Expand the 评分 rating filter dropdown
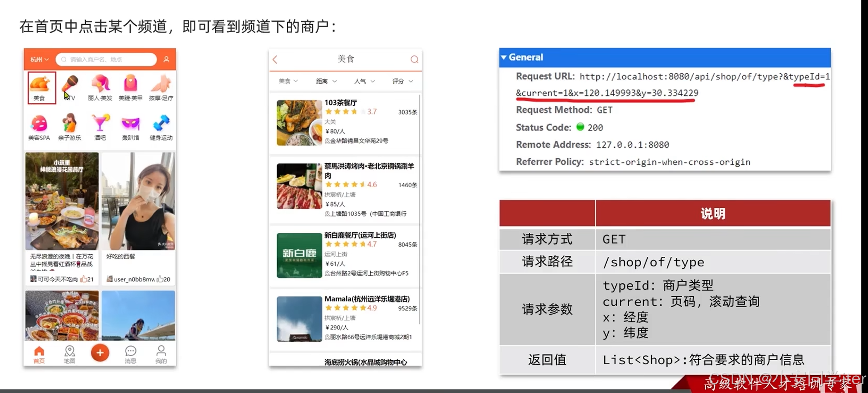 [402, 81]
